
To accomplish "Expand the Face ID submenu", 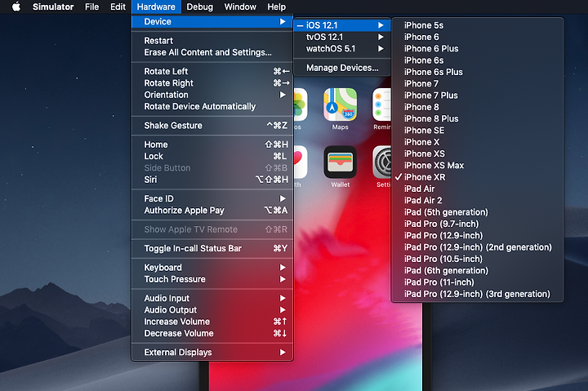I will pyautogui.click(x=212, y=198).
